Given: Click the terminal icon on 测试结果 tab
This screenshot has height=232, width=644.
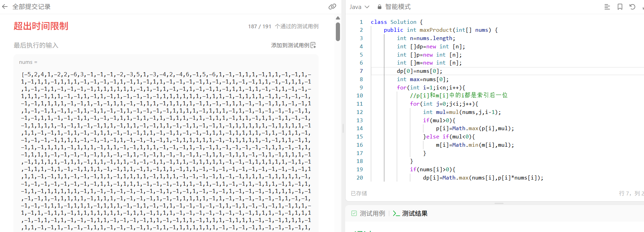Looking at the screenshot, I should [x=396, y=213].
